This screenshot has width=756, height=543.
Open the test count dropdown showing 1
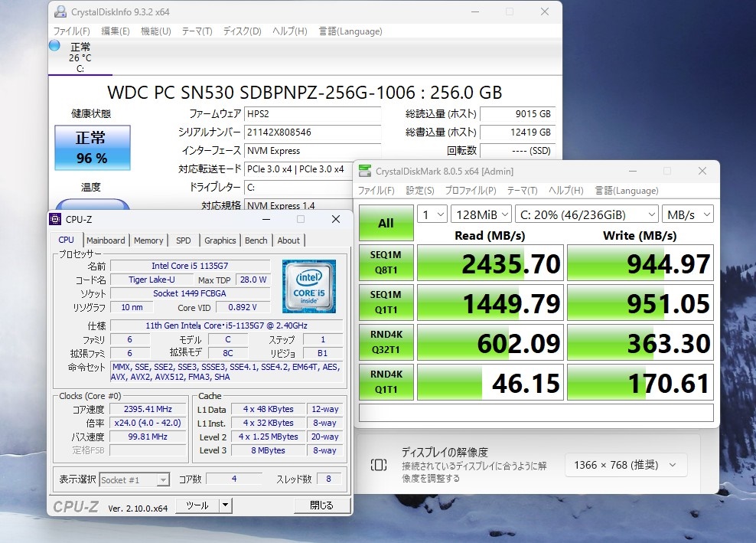coord(432,214)
